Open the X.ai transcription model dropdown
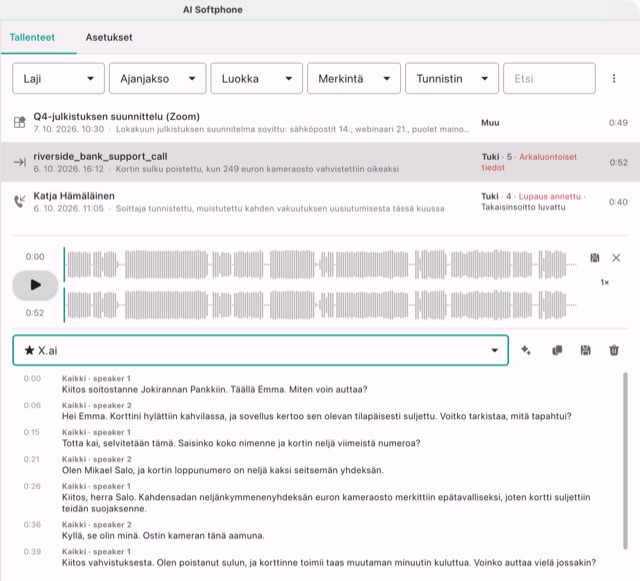This screenshot has width=640, height=581. pyautogui.click(x=260, y=350)
